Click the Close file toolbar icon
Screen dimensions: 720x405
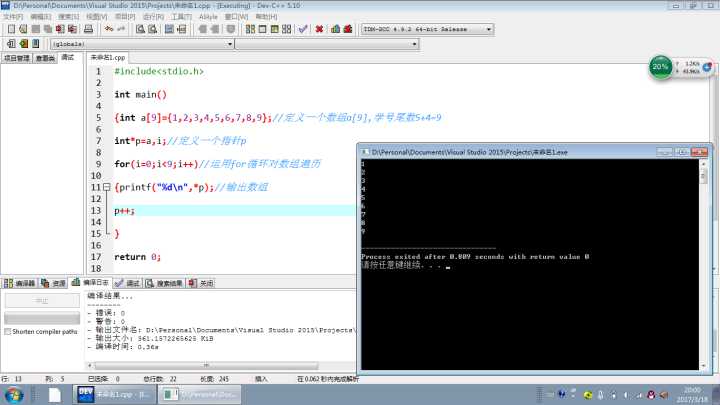point(60,29)
